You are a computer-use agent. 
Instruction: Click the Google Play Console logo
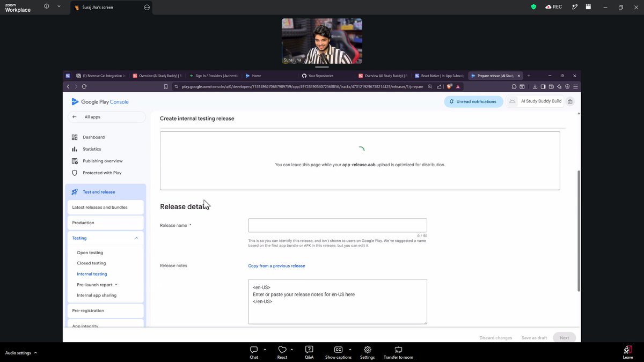(x=100, y=102)
